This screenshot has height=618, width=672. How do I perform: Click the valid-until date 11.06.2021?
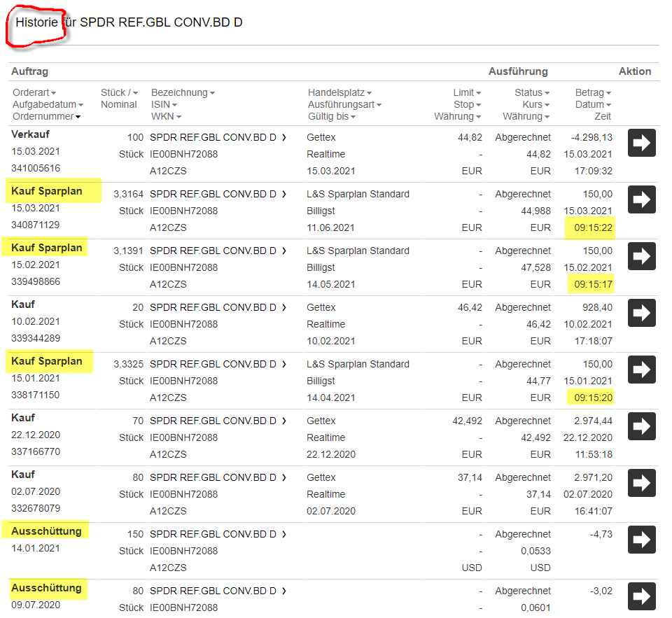330,228
